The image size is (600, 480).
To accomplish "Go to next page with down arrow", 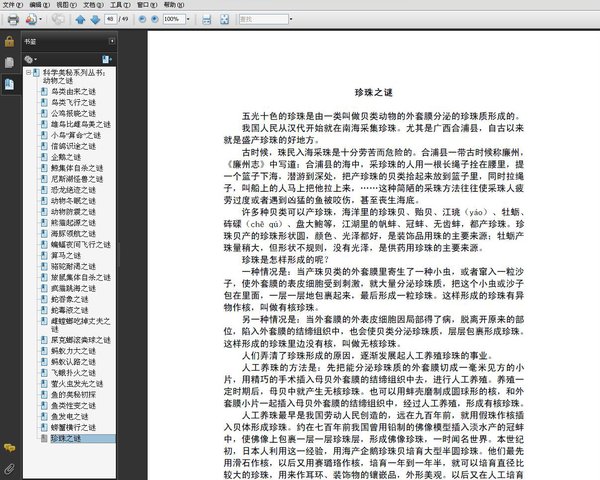I will click(x=95, y=19).
